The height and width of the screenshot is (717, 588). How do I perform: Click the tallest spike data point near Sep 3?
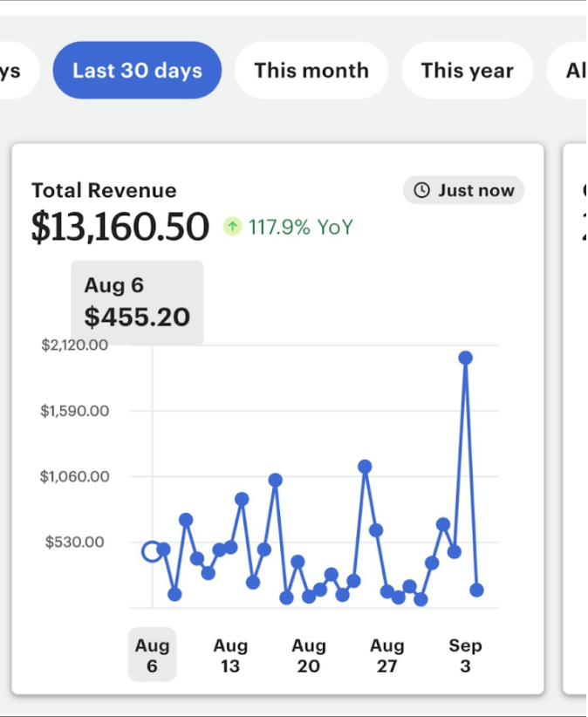[465, 356]
